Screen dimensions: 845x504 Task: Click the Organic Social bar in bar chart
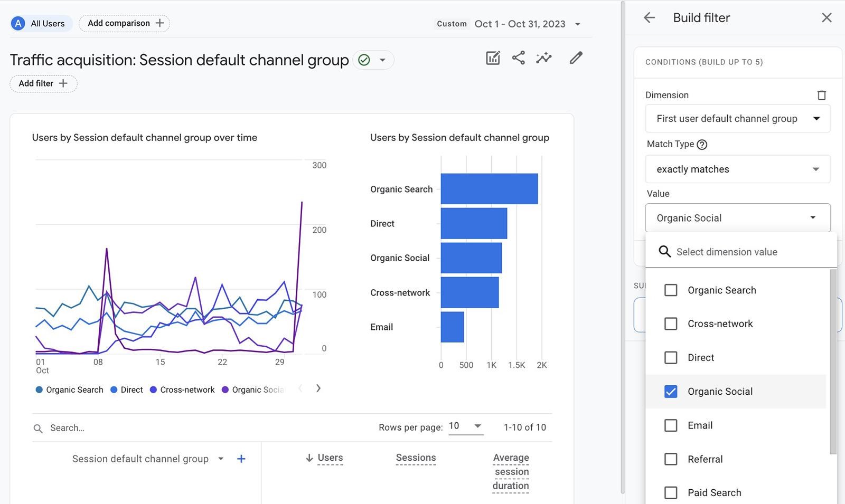tap(471, 258)
